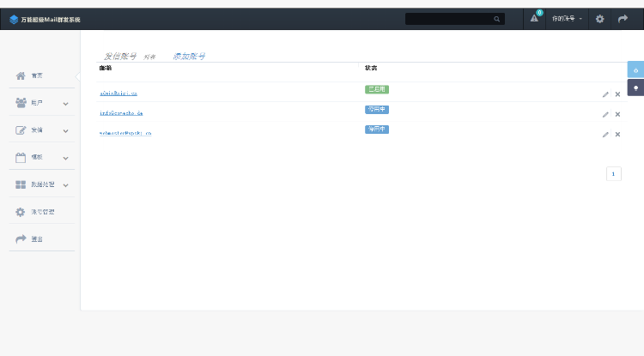Click the blue layered logo icon
644x356 pixels.
coord(14,19)
